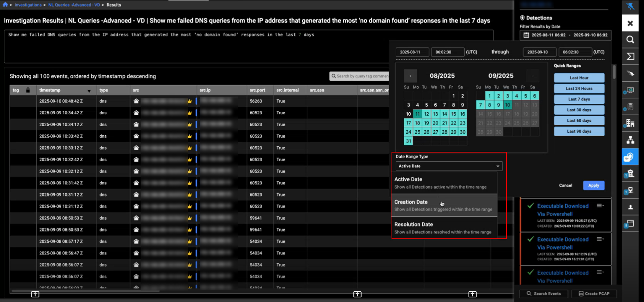Open the clipboard icon in the sidebar
The width and height of the screenshot is (644, 302).
[x=630, y=107]
